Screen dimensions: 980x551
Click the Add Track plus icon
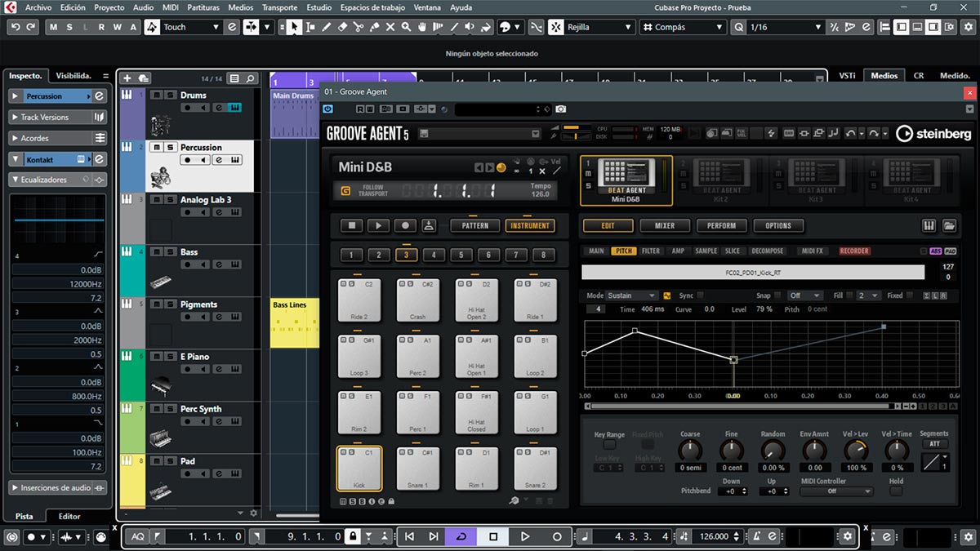tap(127, 78)
